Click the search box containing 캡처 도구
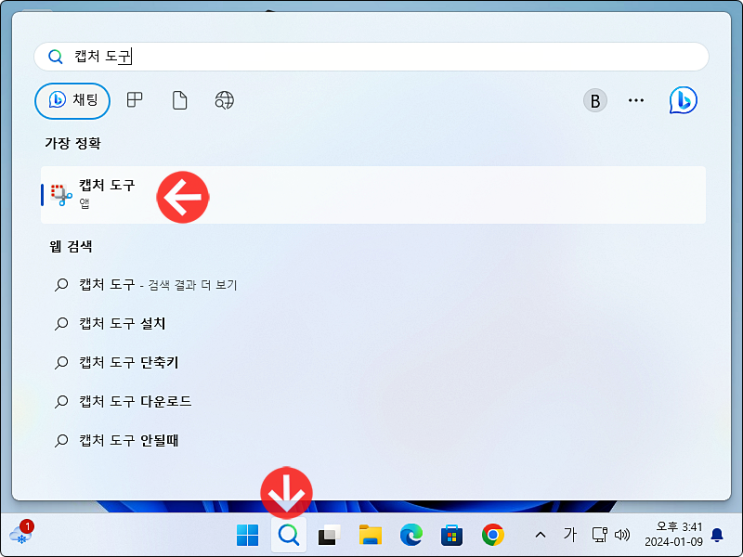 point(371,57)
